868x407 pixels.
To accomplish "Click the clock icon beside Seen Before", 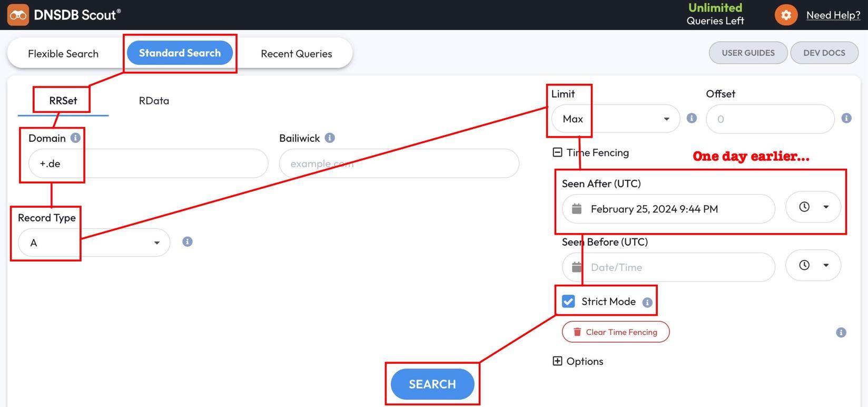I will tap(804, 265).
